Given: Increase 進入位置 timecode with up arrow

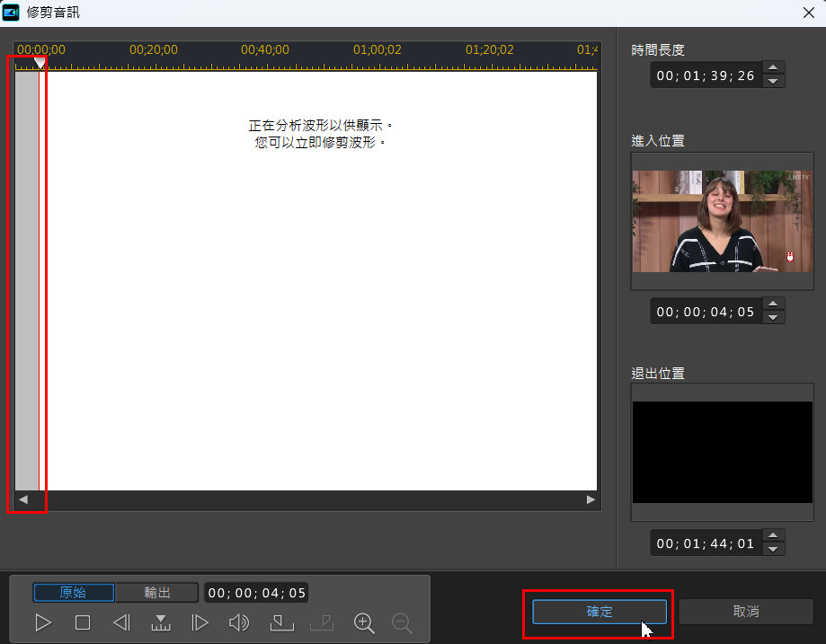Looking at the screenshot, I should pos(773,304).
